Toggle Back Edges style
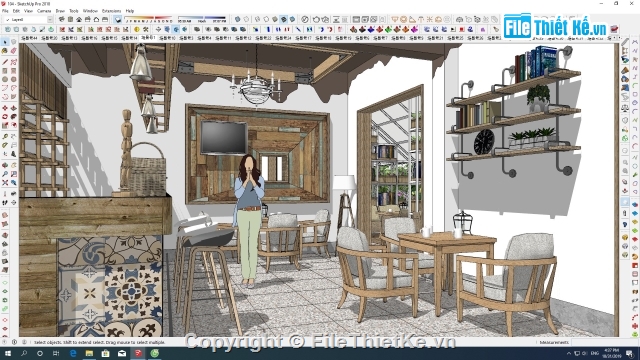This screenshot has width=640, height=360. pos(246,19)
